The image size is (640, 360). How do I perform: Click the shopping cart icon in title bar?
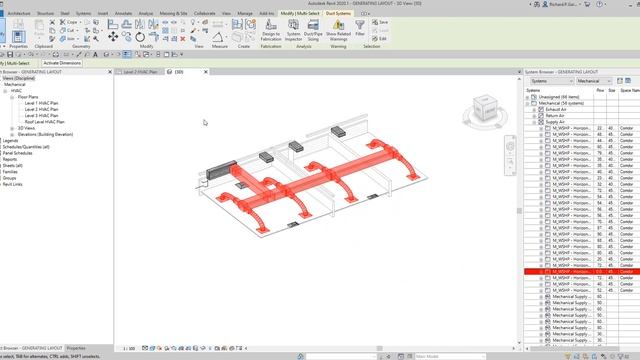(x=587, y=4)
